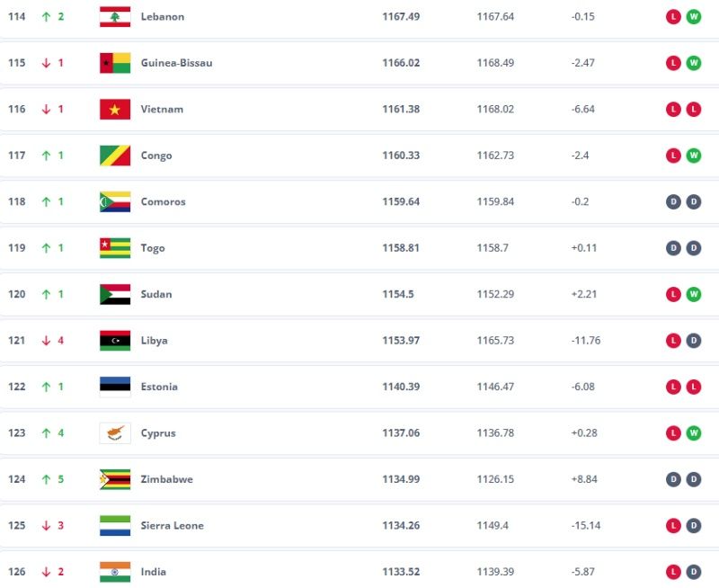Click the Guinea-Bissau flag icon

(115, 63)
